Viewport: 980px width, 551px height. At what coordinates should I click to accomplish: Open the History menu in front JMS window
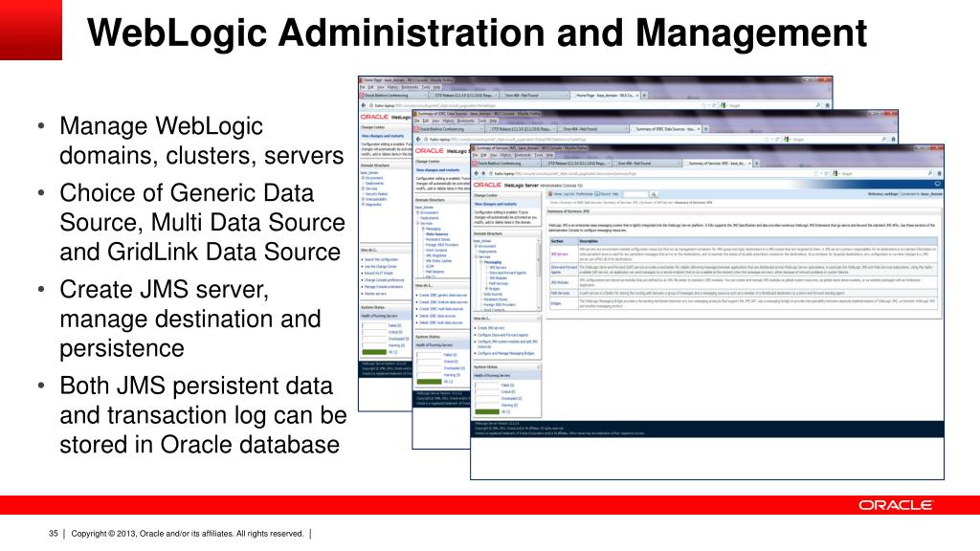[505, 155]
